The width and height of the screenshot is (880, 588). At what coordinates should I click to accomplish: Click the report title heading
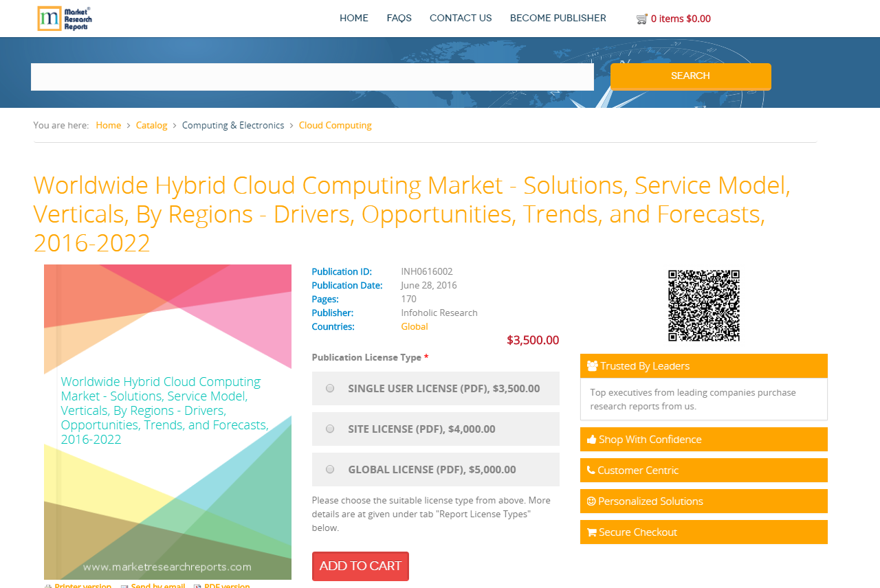(x=412, y=214)
